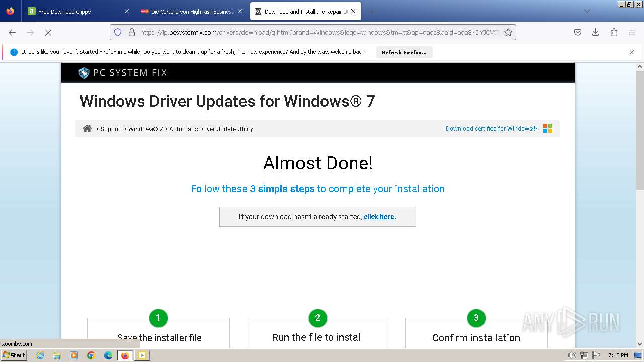Screen dimensions: 644x362
Task: Open the volume speaker tray icon
Action: 572,355
